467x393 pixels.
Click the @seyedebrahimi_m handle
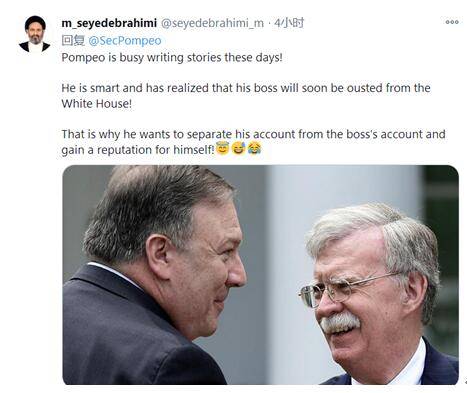[x=212, y=23]
